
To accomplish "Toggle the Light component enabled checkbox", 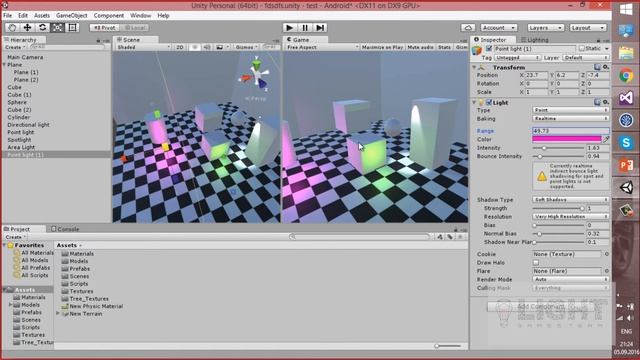I will pos(489,102).
